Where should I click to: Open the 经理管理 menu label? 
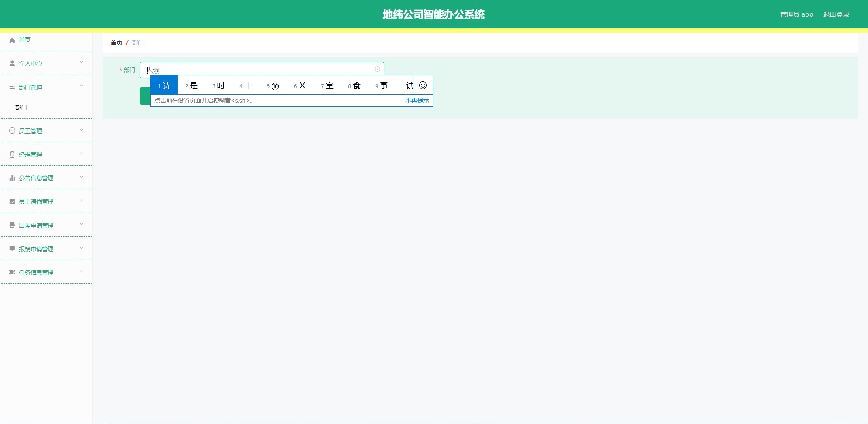click(30, 155)
